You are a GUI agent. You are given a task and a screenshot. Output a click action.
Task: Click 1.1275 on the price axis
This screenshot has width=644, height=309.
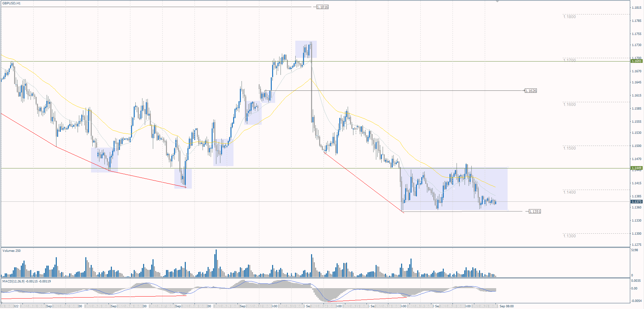coord(637,245)
